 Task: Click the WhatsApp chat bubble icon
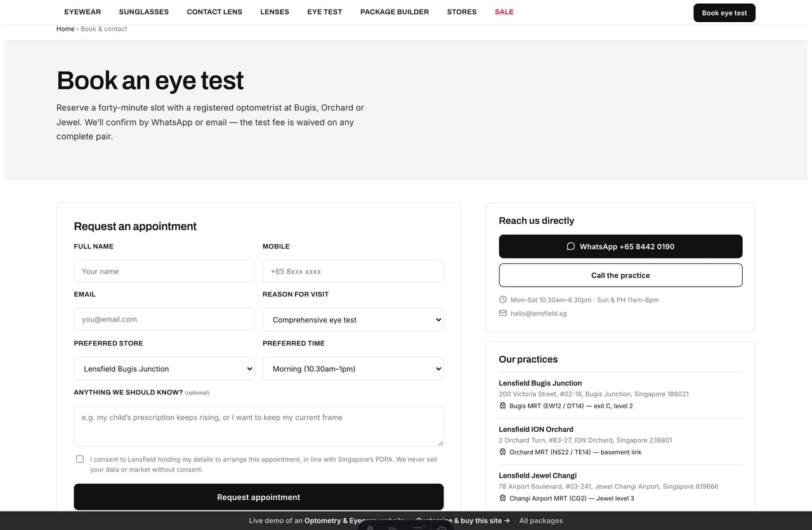point(570,246)
